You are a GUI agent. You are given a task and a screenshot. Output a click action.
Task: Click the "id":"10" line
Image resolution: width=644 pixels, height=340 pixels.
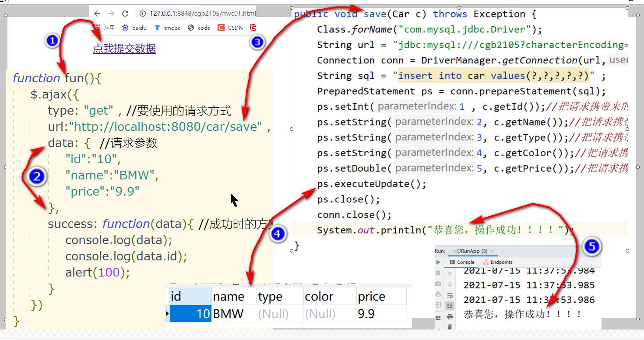(93, 159)
